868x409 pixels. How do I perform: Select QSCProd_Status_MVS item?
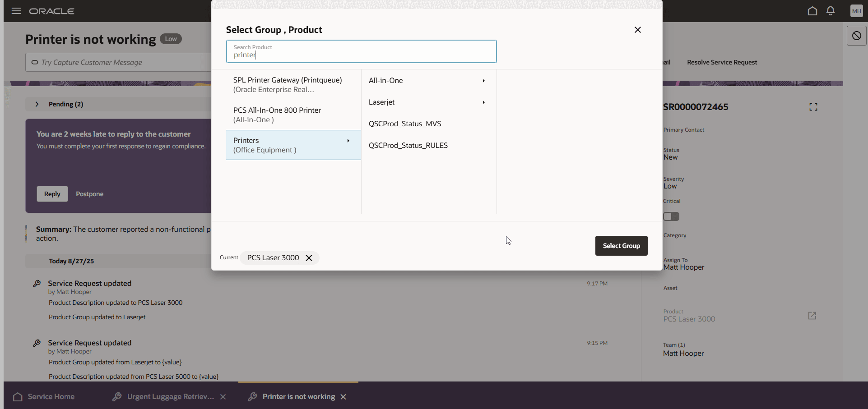[429, 124]
